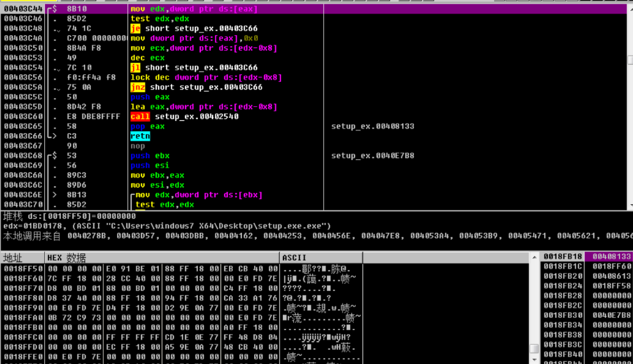Click the 'dec ecx' instruction
Viewport: 633px width, 364px height.
pyautogui.click(x=148, y=58)
